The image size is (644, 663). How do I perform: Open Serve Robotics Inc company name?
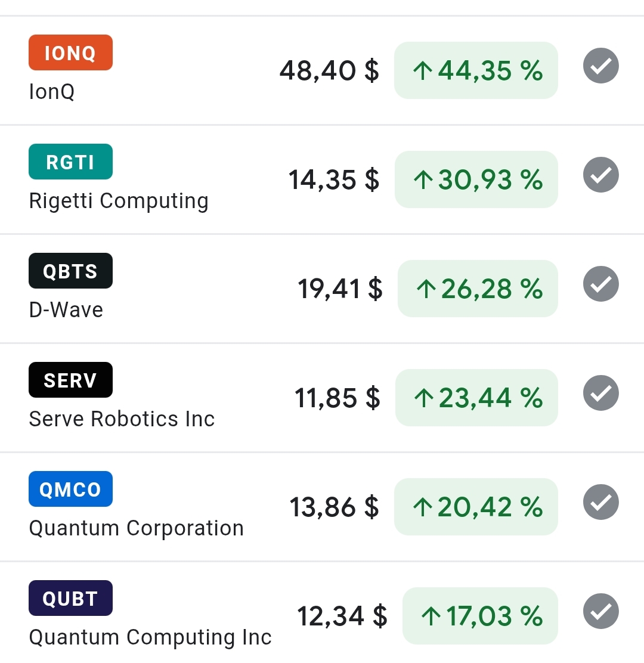click(x=122, y=419)
